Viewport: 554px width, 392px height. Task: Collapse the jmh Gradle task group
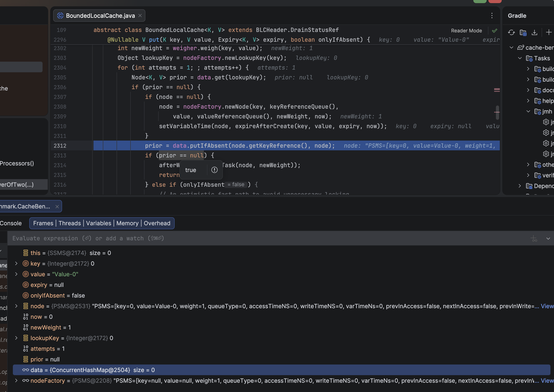[x=528, y=111]
